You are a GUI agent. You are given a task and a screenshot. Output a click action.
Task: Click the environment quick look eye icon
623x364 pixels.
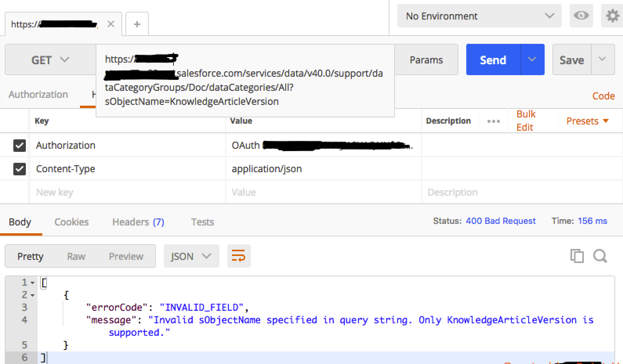pos(581,16)
